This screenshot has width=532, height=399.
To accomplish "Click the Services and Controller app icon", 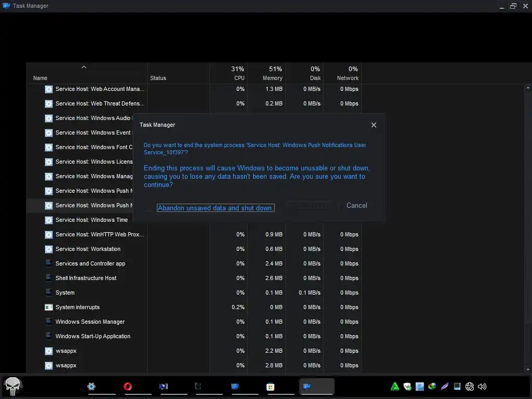I will pos(49,263).
